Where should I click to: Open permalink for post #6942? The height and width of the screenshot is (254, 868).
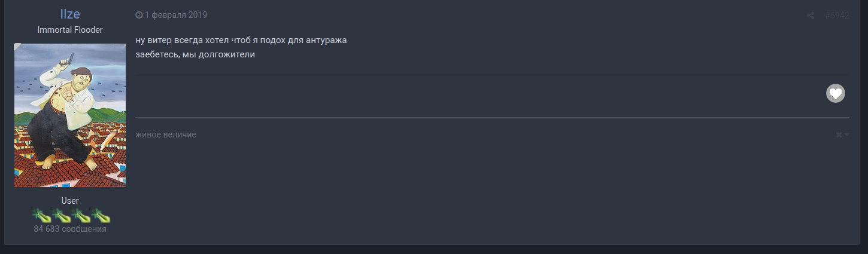[836, 16]
